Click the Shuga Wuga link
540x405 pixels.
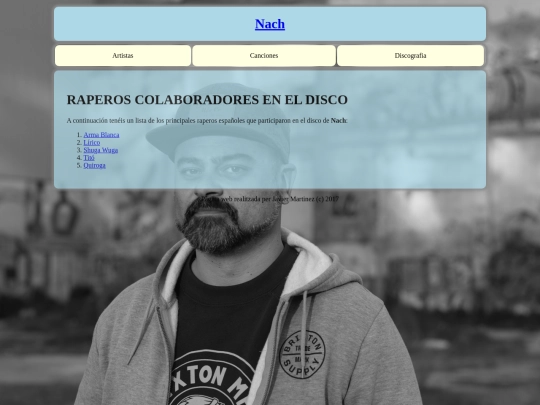point(101,150)
